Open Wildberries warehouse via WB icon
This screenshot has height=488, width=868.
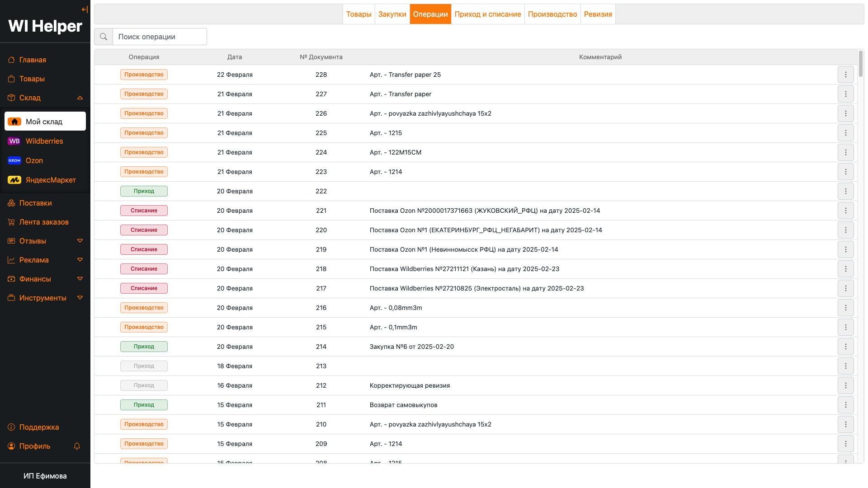14,141
